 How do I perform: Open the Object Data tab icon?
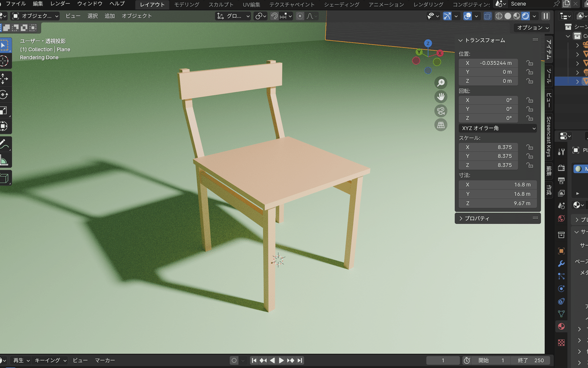coord(562,314)
